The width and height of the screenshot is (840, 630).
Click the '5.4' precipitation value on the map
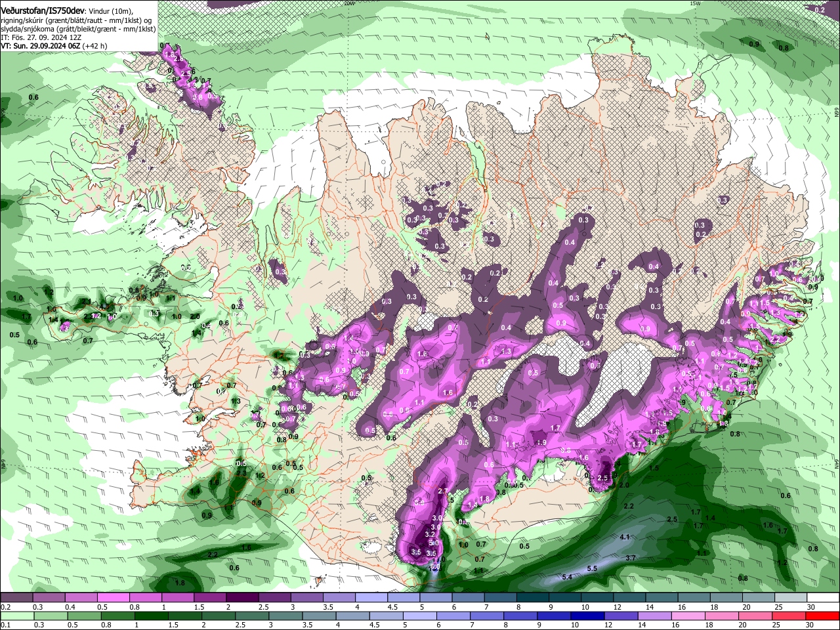[x=568, y=577]
